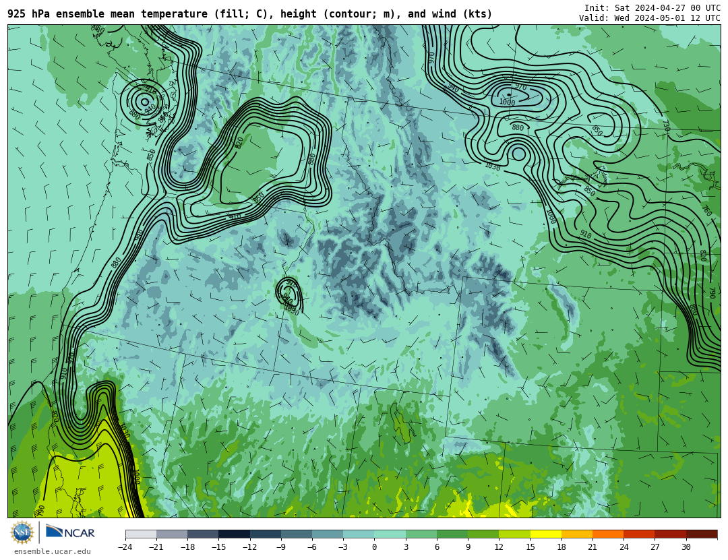Click the colorbar label '6'
728x560 pixels.
pyautogui.click(x=437, y=547)
